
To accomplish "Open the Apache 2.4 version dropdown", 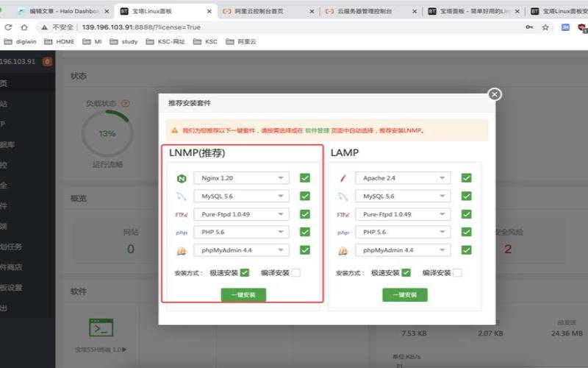I will (403, 178).
